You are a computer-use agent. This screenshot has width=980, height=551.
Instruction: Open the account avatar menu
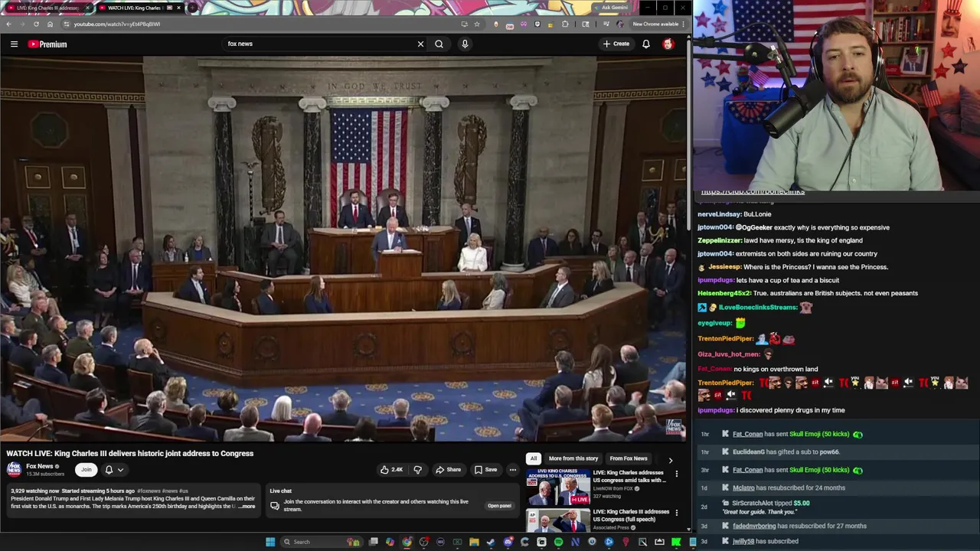668,44
